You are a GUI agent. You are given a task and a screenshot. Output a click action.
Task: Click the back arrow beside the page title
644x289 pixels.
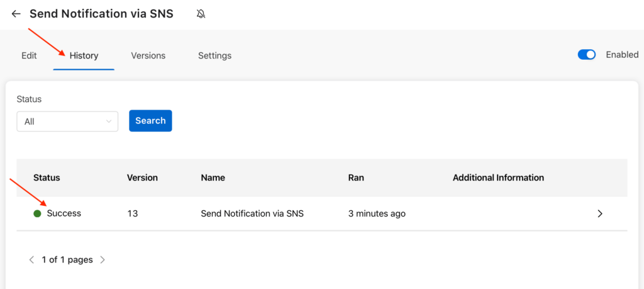(x=16, y=14)
